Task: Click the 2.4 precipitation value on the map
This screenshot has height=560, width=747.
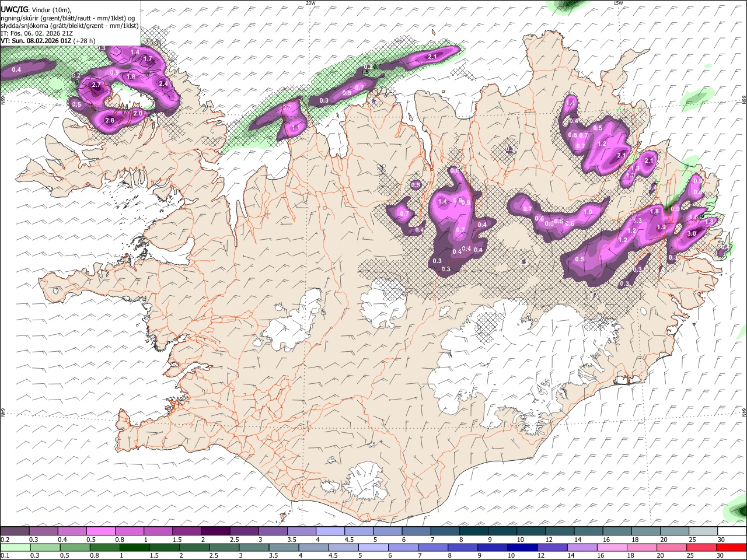Action: pyautogui.click(x=163, y=83)
